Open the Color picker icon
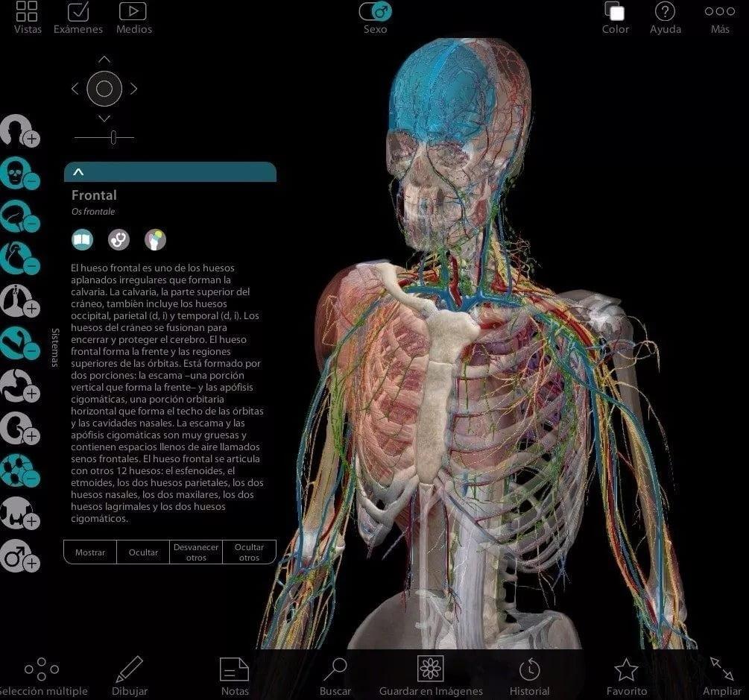 tap(615, 13)
